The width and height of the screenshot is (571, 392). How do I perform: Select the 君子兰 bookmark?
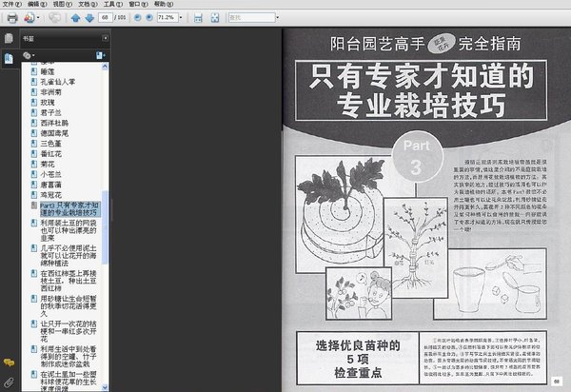point(50,112)
